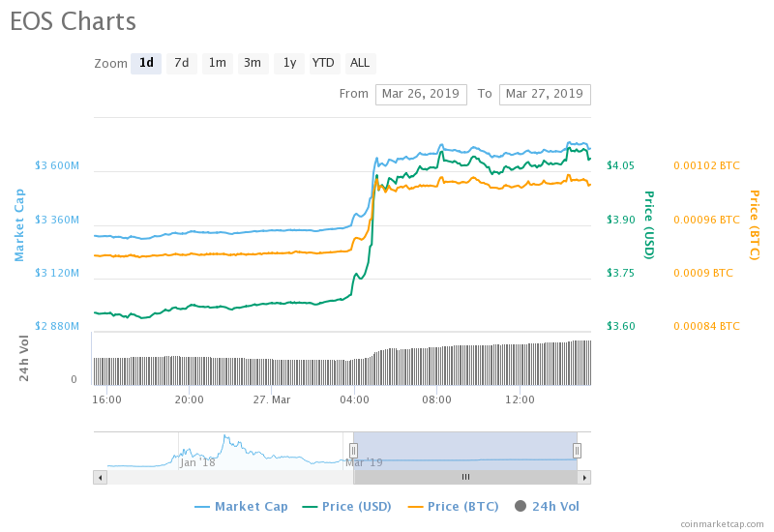Image resolution: width=774 pixels, height=532 pixels.
Task: Click the Jan '18 navigator timeline area
Action: point(197,461)
